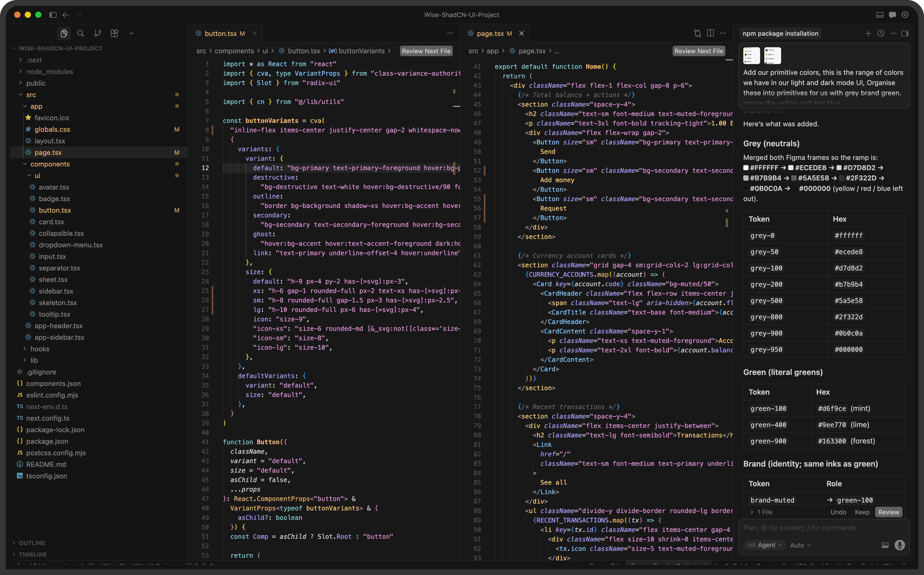Toggle the bottom panel layout icon
This screenshot has width=924, height=575.
pyautogui.click(x=880, y=15)
